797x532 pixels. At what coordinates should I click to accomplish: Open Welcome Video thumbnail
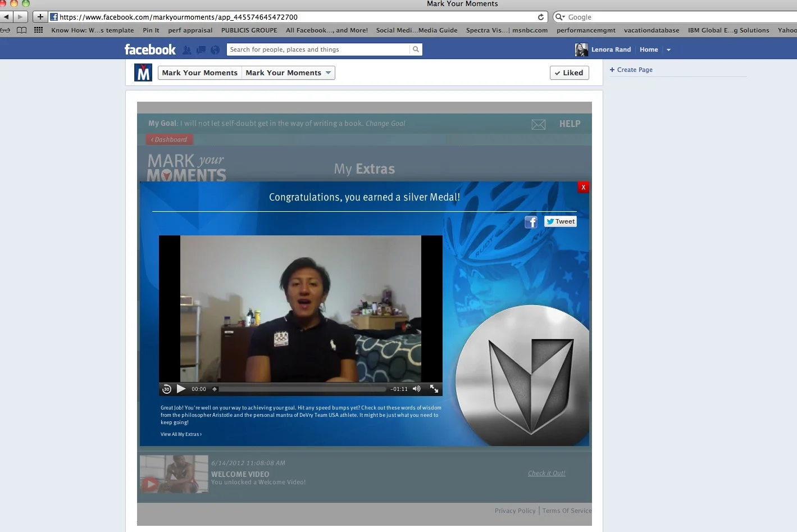(174, 474)
